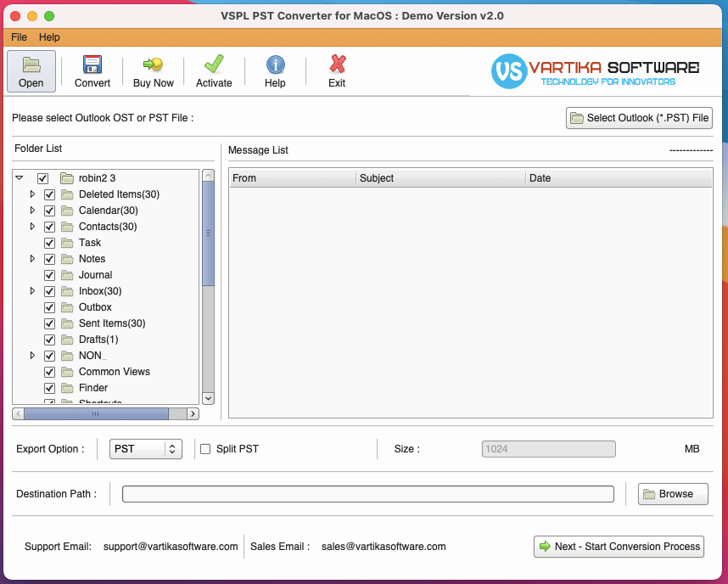This screenshot has height=584, width=728.
Task: Click the Journal folder icon
Action: (67, 275)
